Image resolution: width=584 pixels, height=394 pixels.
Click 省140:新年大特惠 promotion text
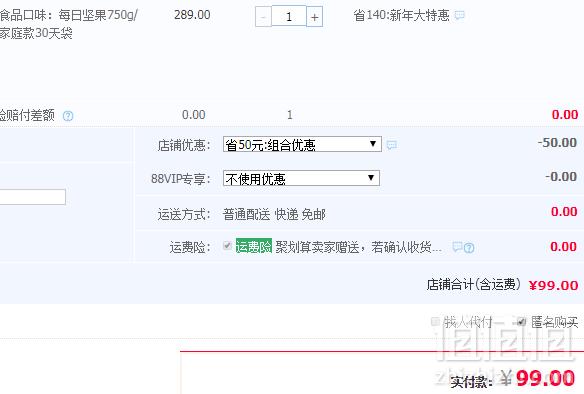(401, 15)
